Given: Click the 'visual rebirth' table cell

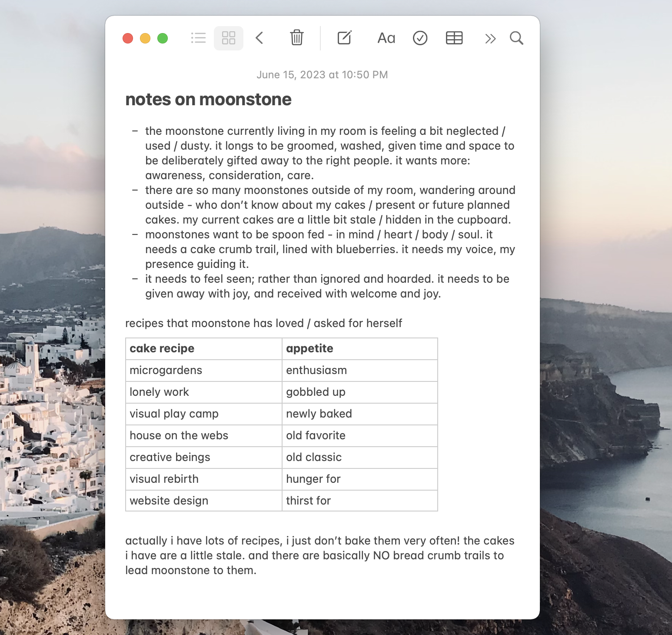Looking at the screenshot, I should [204, 479].
